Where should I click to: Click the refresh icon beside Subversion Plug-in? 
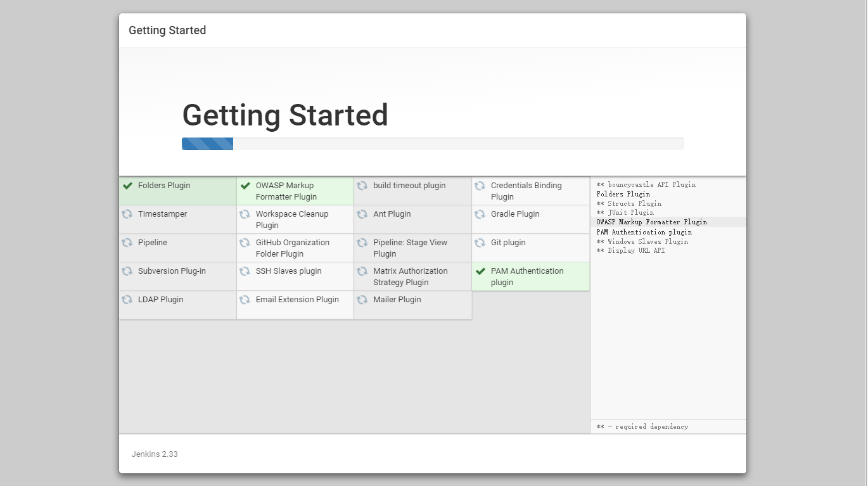(127, 271)
